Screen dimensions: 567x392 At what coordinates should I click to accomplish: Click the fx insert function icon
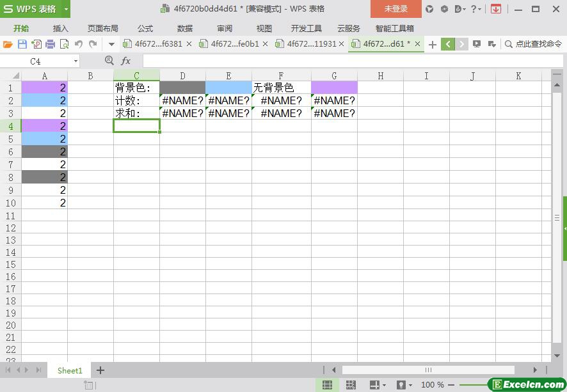[126, 61]
